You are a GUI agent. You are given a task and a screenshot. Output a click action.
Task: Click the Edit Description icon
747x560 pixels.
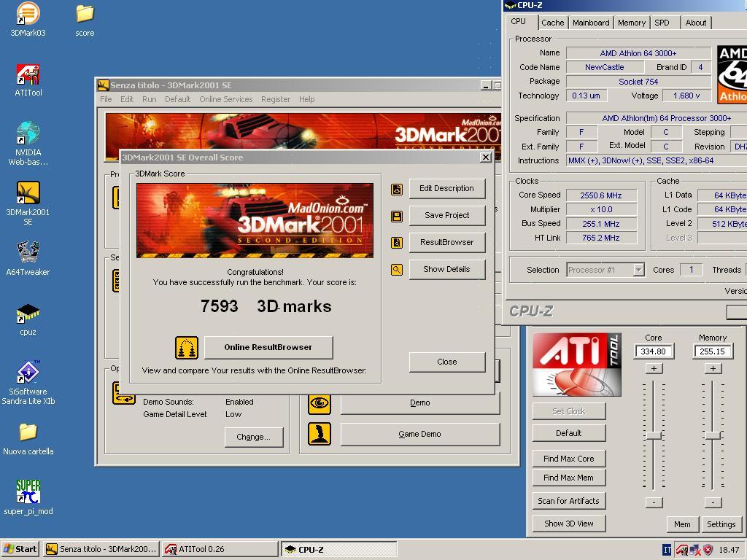(397, 189)
